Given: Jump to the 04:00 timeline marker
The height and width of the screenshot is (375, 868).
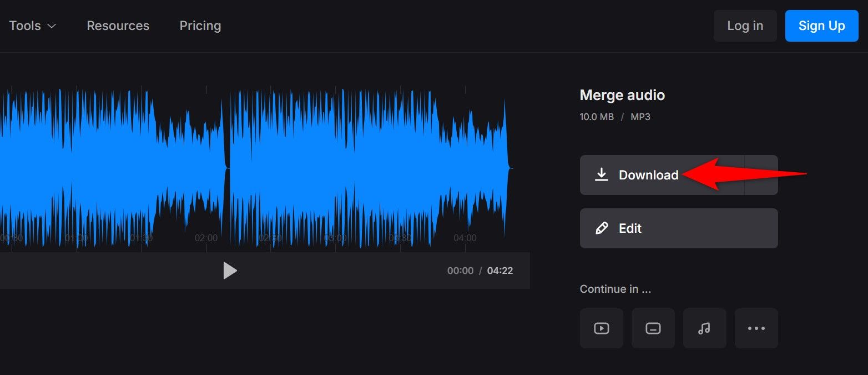Looking at the screenshot, I should click(465, 238).
